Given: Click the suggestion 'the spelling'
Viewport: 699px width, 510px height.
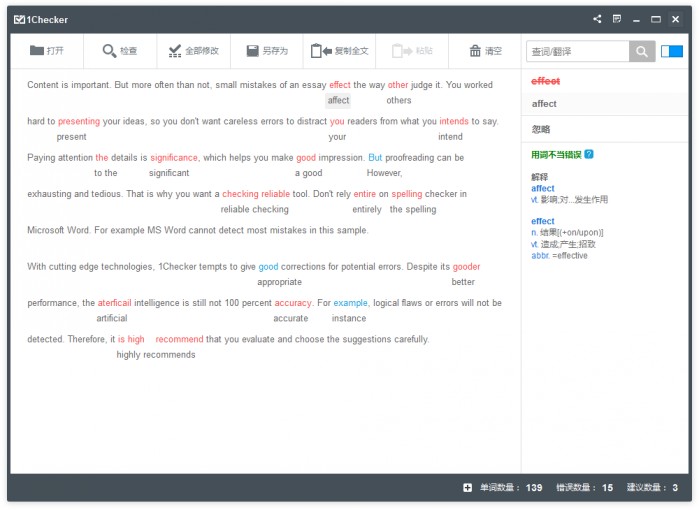Looking at the screenshot, I should click(x=413, y=210).
